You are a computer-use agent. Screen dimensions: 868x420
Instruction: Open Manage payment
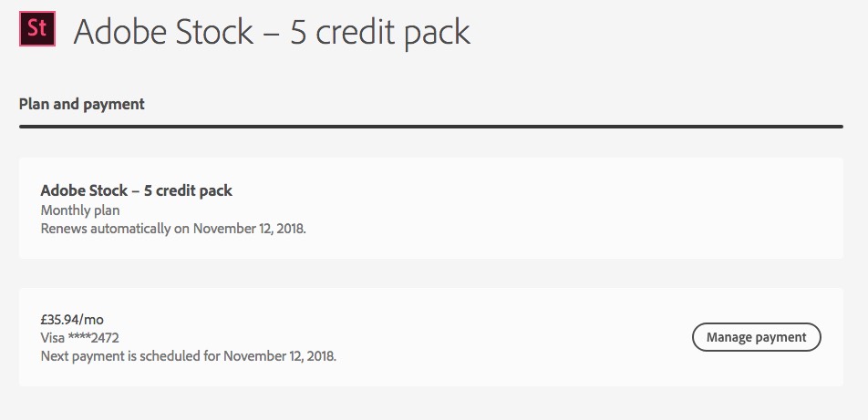tap(756, 337)
